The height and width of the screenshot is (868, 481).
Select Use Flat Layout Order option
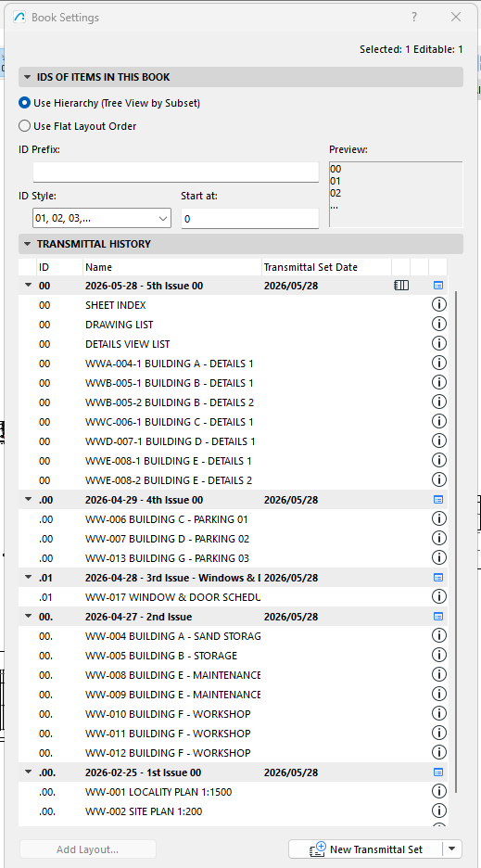point(78,126)
